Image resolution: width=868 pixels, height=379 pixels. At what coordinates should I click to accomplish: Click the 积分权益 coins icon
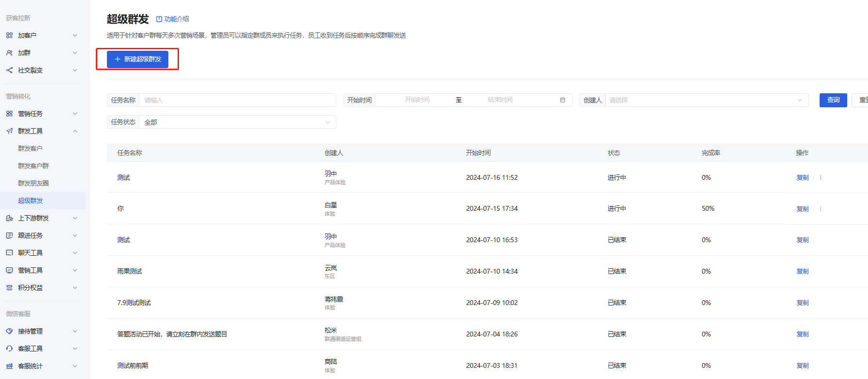coord(9,288)
